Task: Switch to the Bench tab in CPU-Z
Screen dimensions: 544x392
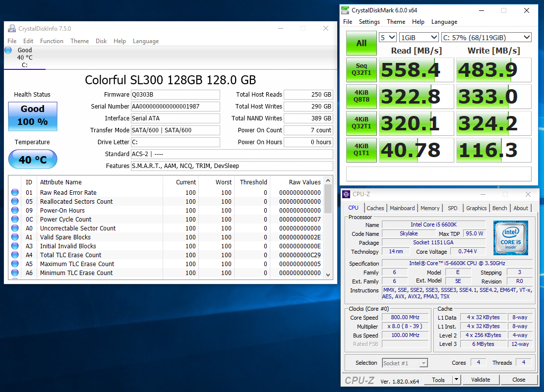Action: tap(499, 208)
